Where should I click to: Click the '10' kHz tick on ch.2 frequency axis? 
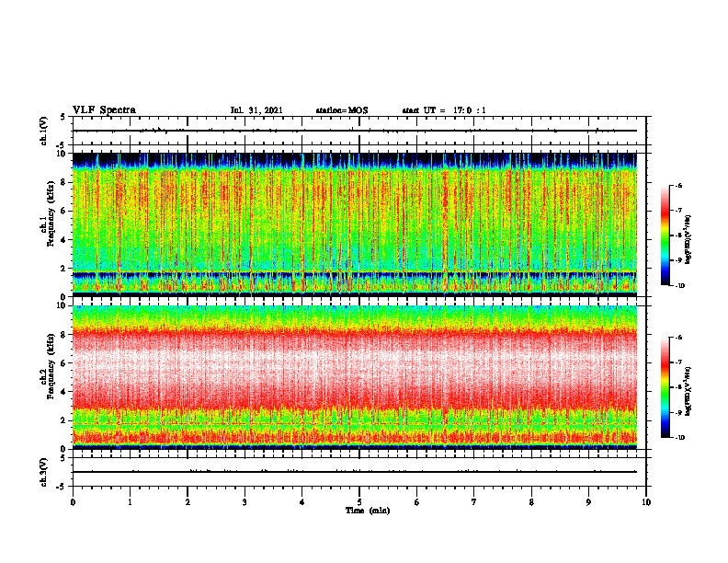62,305
